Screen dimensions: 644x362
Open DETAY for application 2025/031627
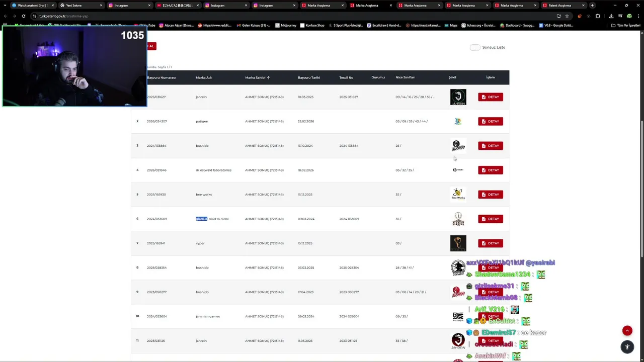pyautogui.click(x=491, y=97)
